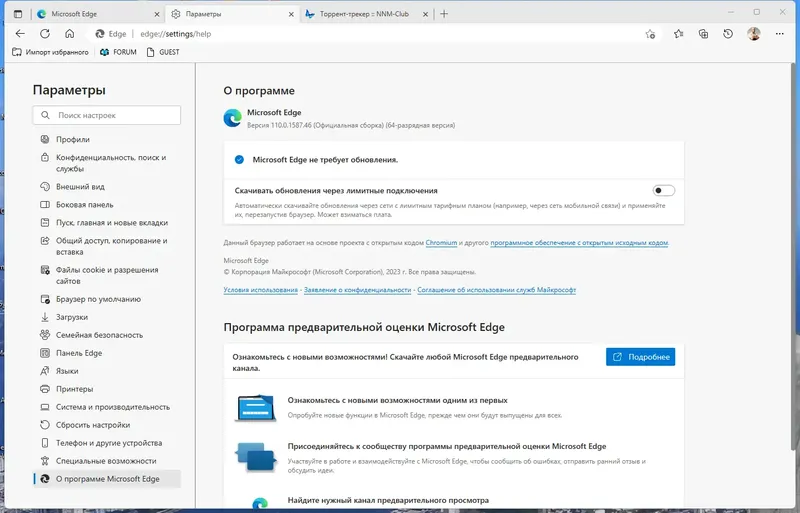Close the Microsoft Edge tab
Image resolution: width=800 pixels, height=513 pixels.
click(x=157, y=14)
